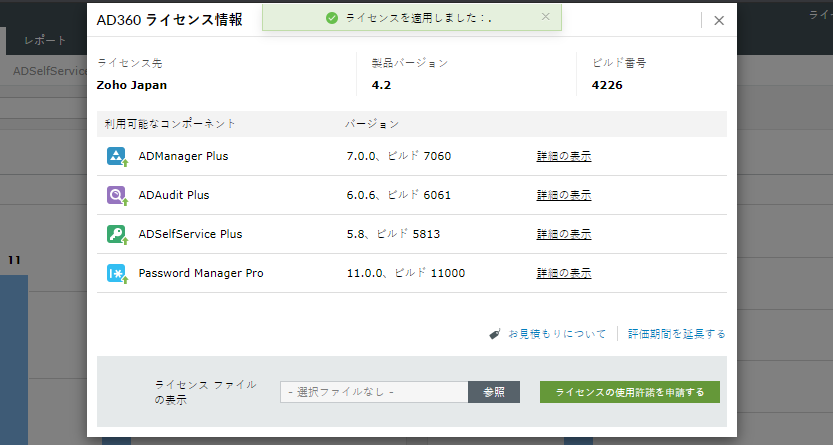Click version text 5.8、ビルド 5813
833x445 pixels.
[393, 234]
